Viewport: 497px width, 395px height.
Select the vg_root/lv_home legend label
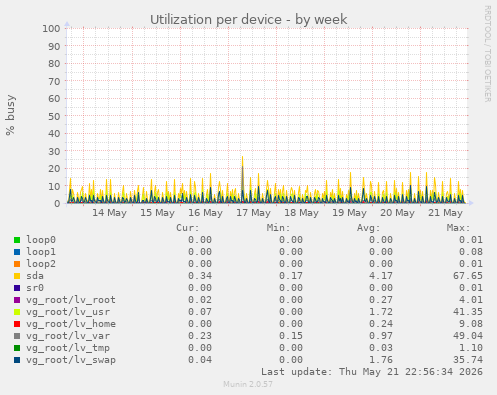[71, 324]
